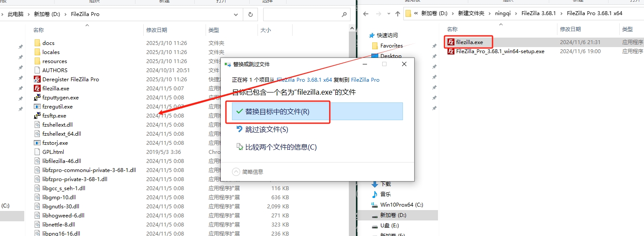Screen dimensions: 644x236
Task: Select fzshellext_64.dll
Action: tap(61, 134)
